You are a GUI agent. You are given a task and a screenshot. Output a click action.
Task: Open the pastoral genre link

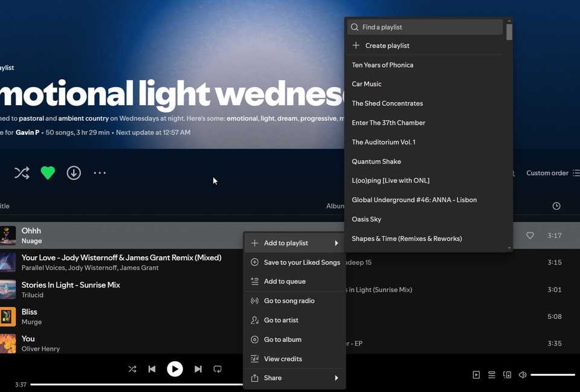click(31, 118)
